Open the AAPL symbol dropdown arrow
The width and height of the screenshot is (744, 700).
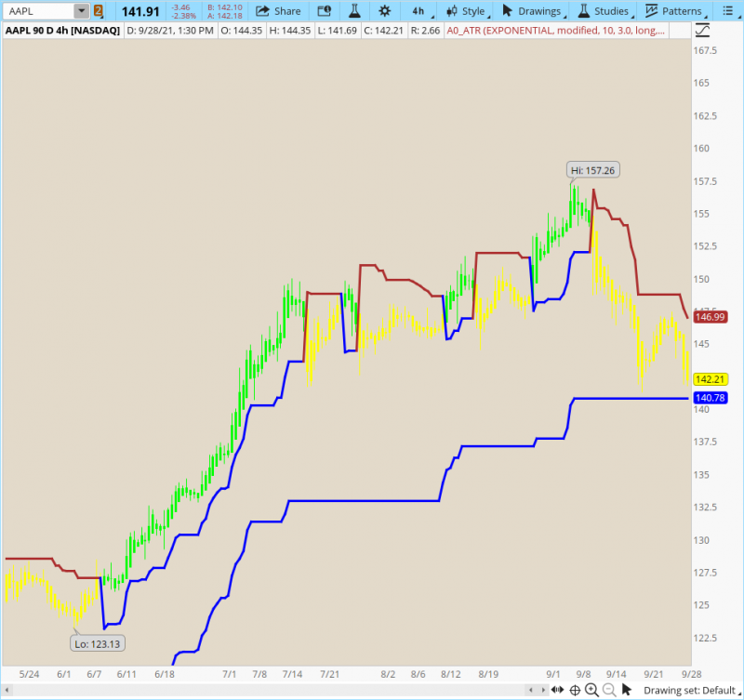[82, 11]
